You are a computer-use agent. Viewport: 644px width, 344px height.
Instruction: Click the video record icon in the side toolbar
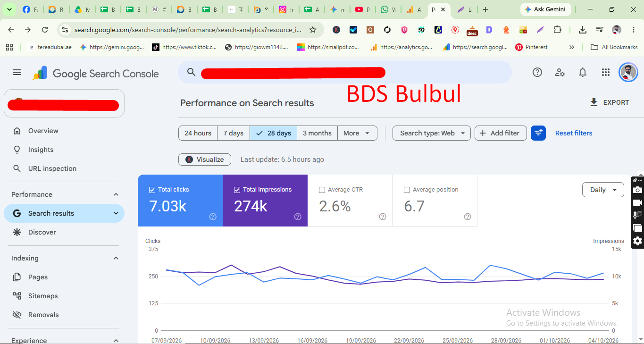(637, 202)
